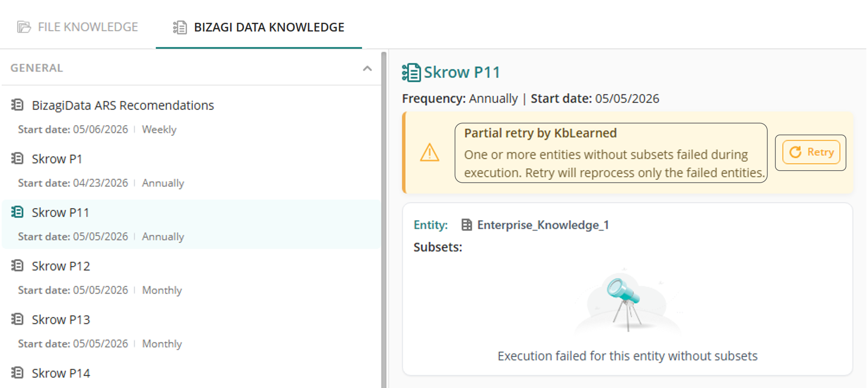Click 'Start date: 05/05/2026' in detail header
This screenshot has width=868, height=388.
click(x=595, y=99)
